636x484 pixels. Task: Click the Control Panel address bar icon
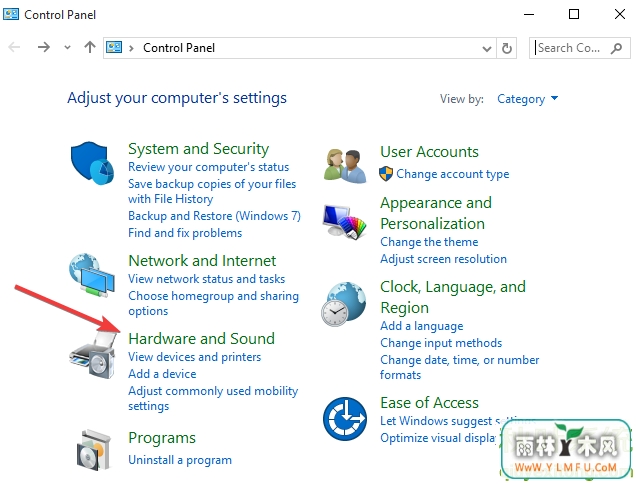(114, 47)
